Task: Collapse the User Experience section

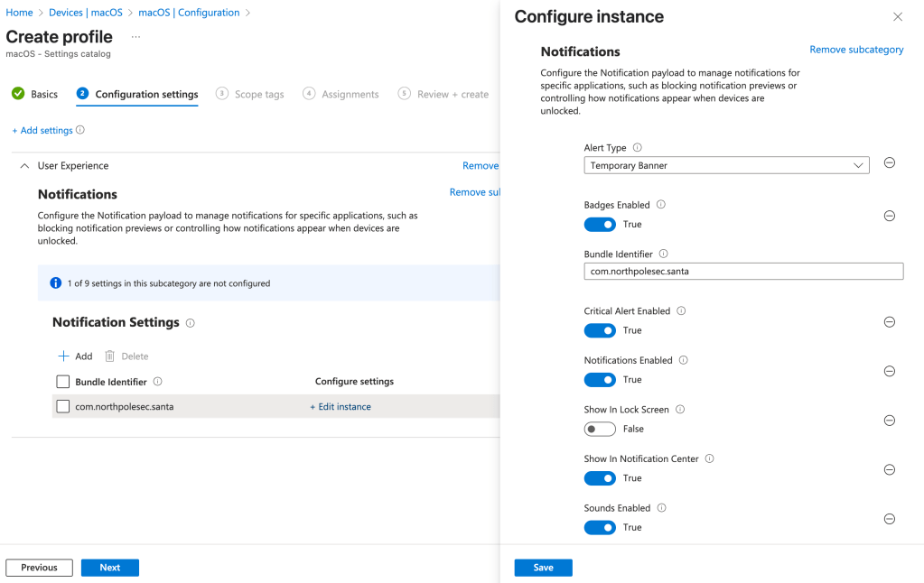Action: 24,166
